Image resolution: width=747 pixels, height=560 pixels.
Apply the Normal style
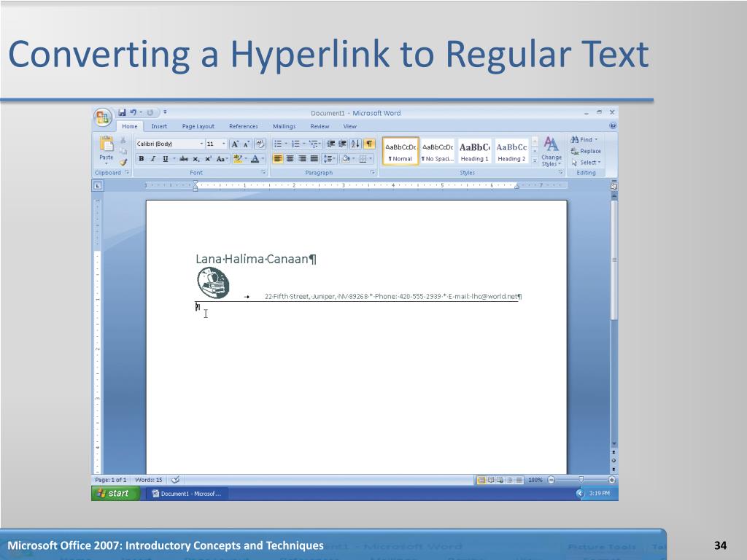click(400, 152)
